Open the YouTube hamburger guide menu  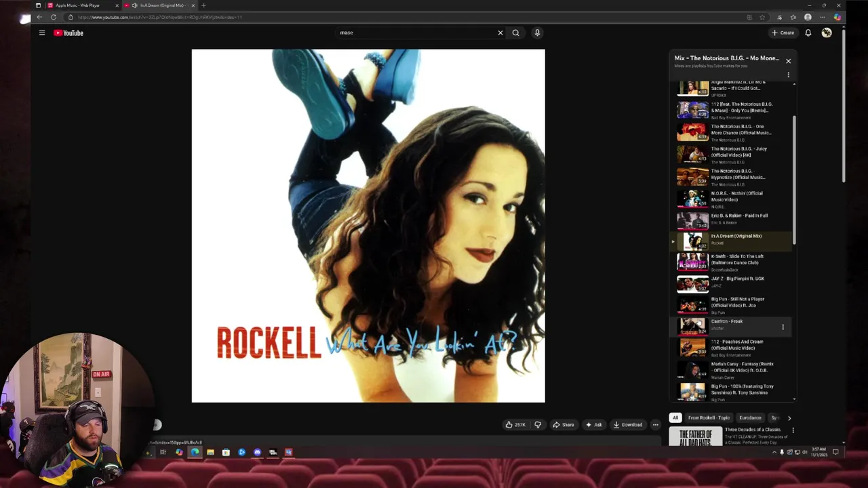[41, 33]
